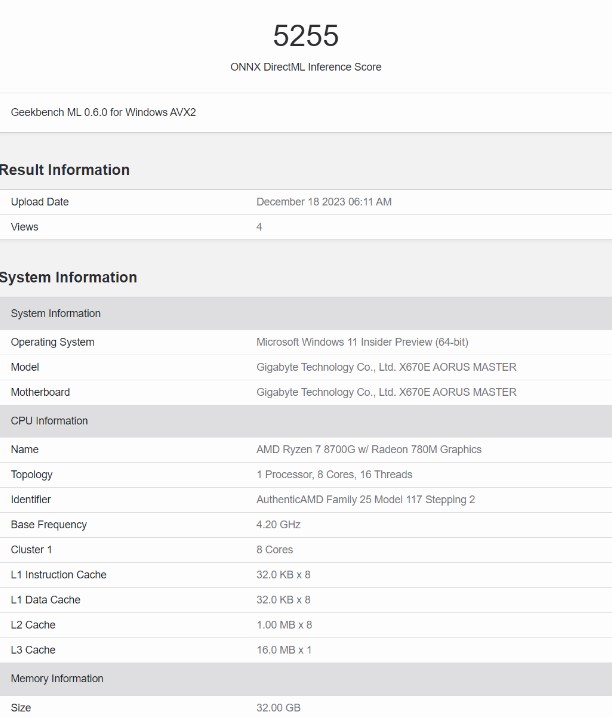Image resolution: width=612 pixels, height=718 pixels.
Task: Click the L3 Cache label
Action: (x=33, y=650)
